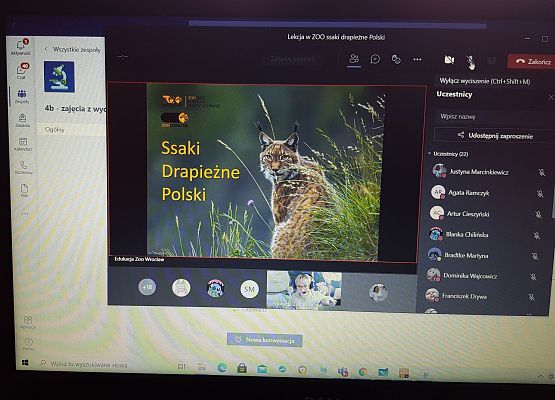Viewport: 555px width, 400px height.
Task: Open the Zespoły teams section
Action: 22,96
